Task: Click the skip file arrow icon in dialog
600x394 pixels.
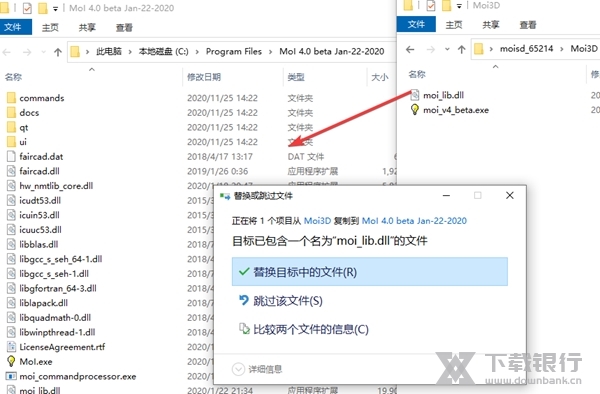Action: coord(243,300)
